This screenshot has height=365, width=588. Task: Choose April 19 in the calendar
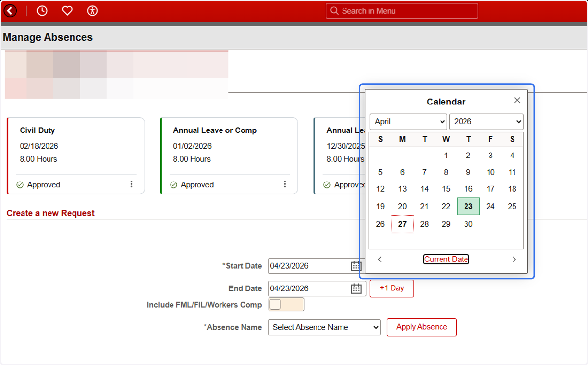tap(380, 206)
